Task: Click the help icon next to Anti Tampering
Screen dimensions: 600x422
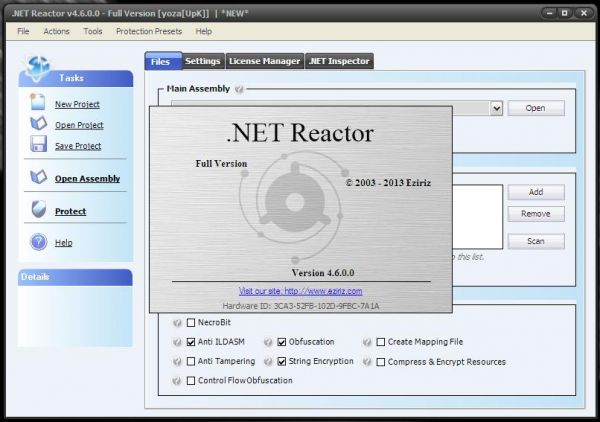Action: pos(177,362)
